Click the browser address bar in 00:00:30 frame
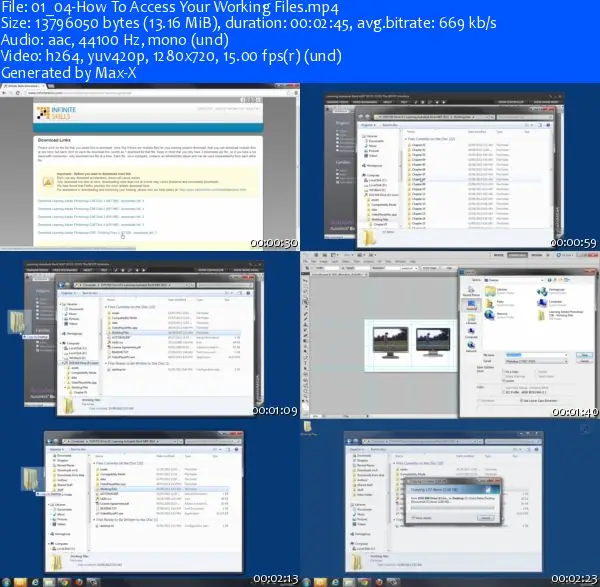 coord(155,93)
